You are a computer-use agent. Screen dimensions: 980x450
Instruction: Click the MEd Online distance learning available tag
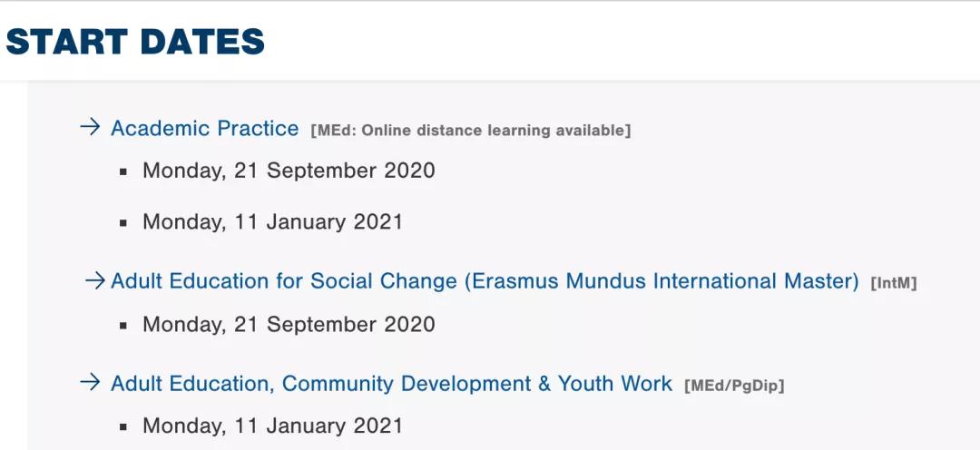tap(470, 131)
